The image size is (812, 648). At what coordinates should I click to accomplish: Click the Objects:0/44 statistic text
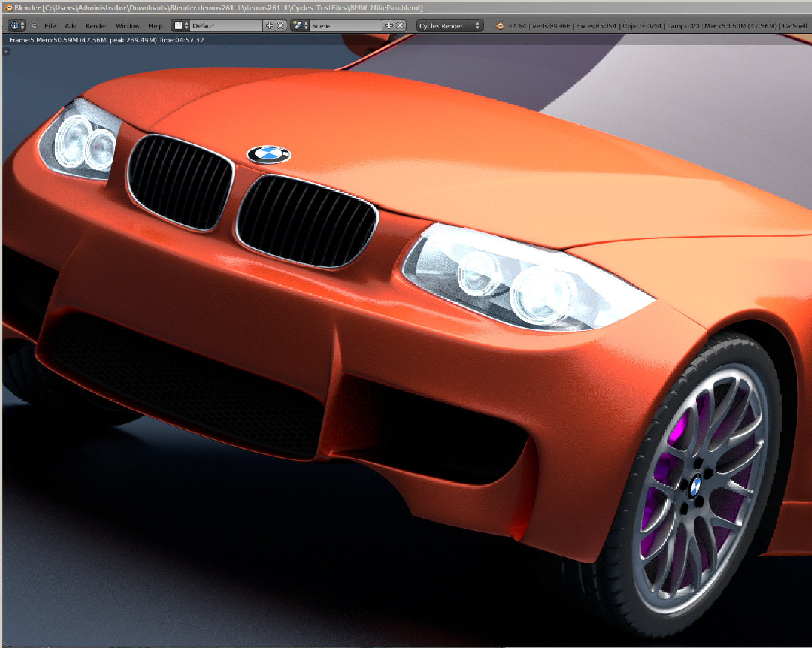tap(642, 26)
